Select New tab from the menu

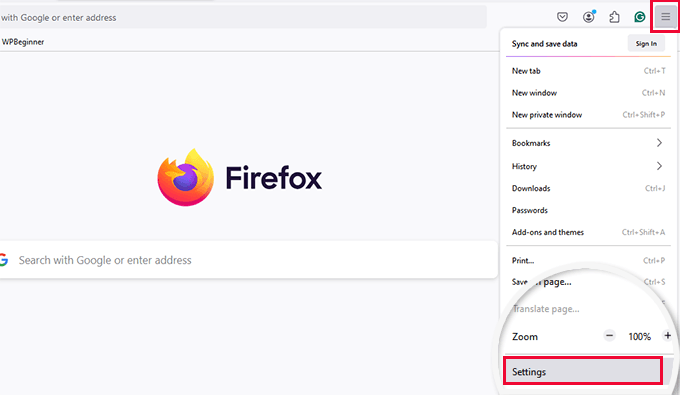point(588,71)
